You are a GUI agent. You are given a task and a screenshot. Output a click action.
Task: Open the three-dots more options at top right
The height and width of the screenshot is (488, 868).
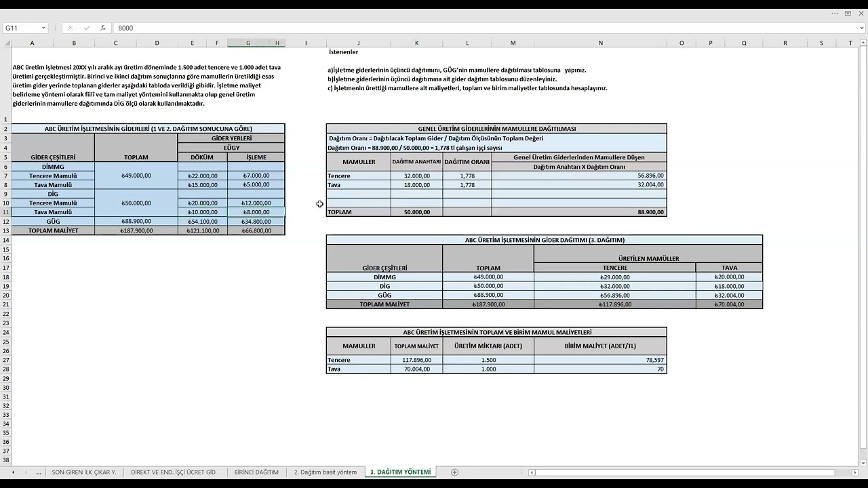834,13
